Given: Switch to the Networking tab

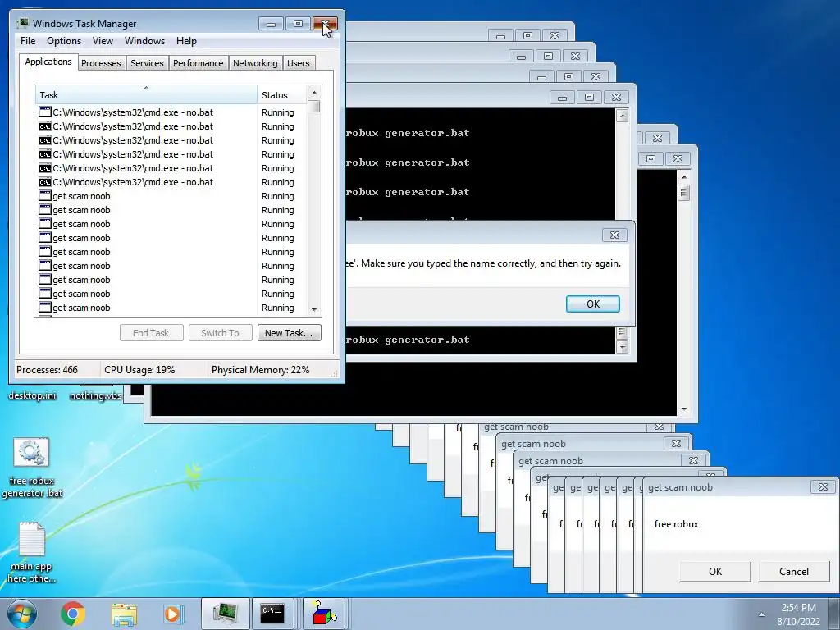Looking at the screenshot, I should pyautogui.click(x=255, y=63).
